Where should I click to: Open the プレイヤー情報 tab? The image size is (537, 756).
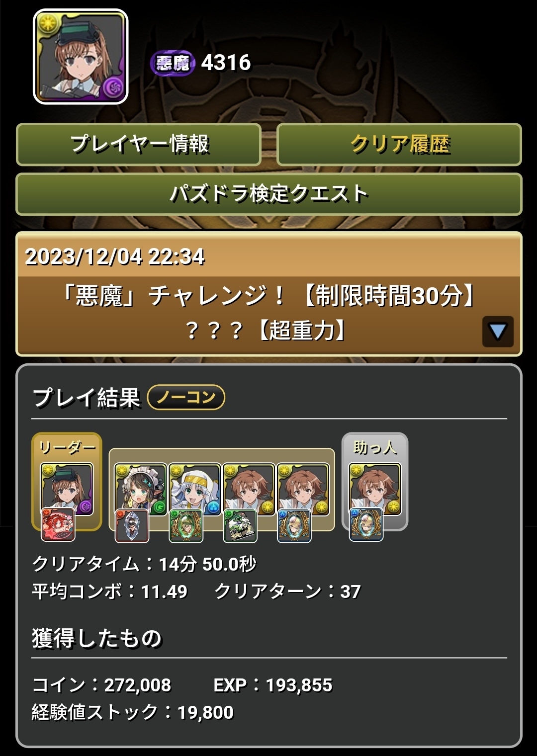139,145
